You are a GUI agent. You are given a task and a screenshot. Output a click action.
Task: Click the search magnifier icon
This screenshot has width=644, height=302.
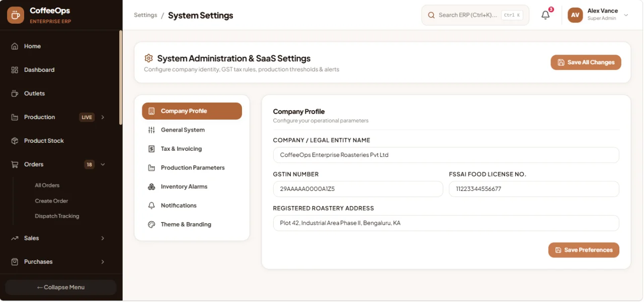431,15
